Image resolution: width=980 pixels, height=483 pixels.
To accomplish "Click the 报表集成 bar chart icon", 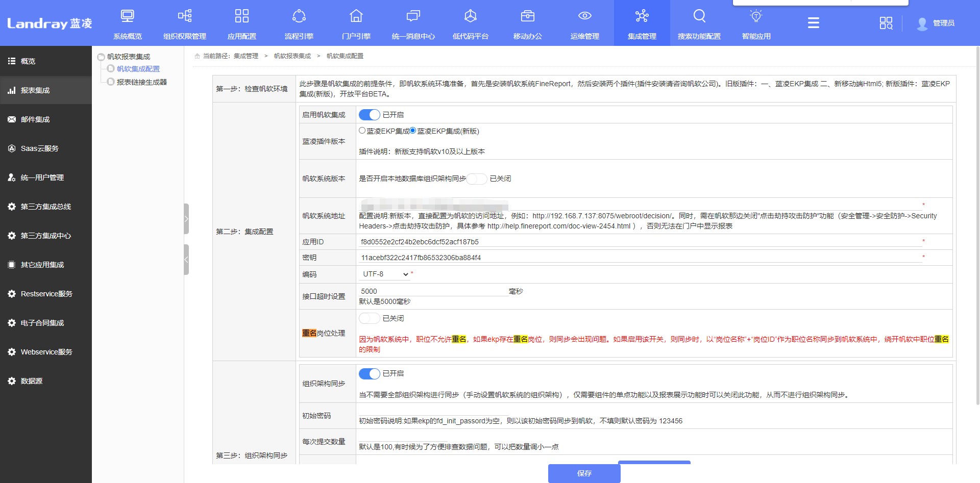I will tap(12, 90).
